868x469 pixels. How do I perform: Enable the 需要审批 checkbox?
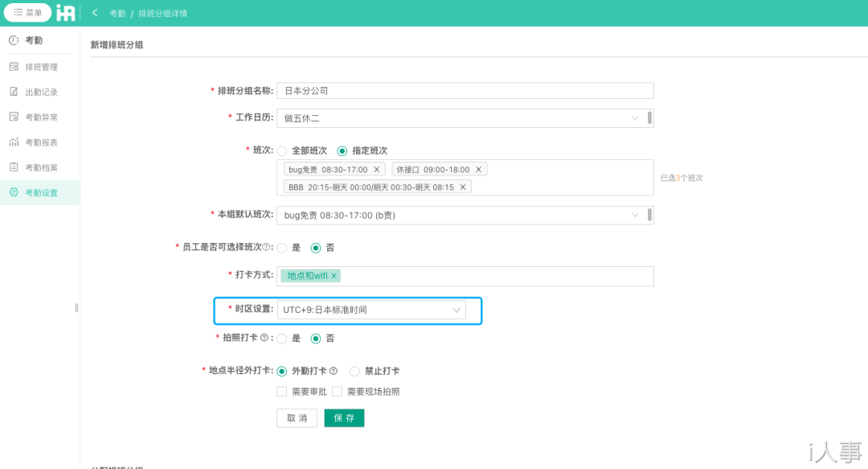282,392
